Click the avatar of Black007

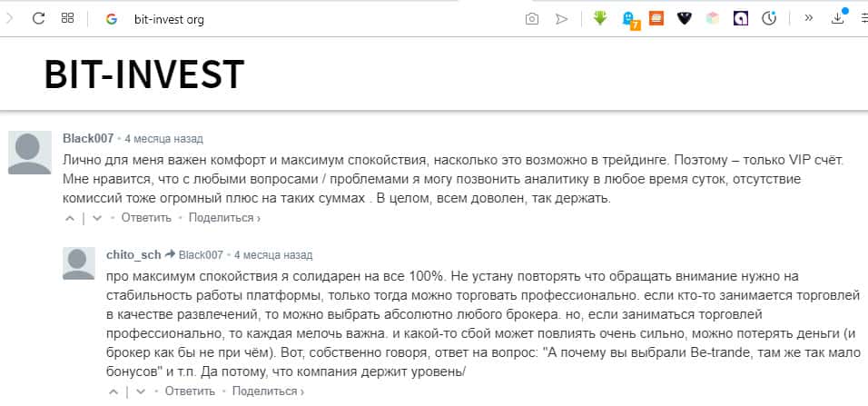pyautogui.click(x=30, y=153)
